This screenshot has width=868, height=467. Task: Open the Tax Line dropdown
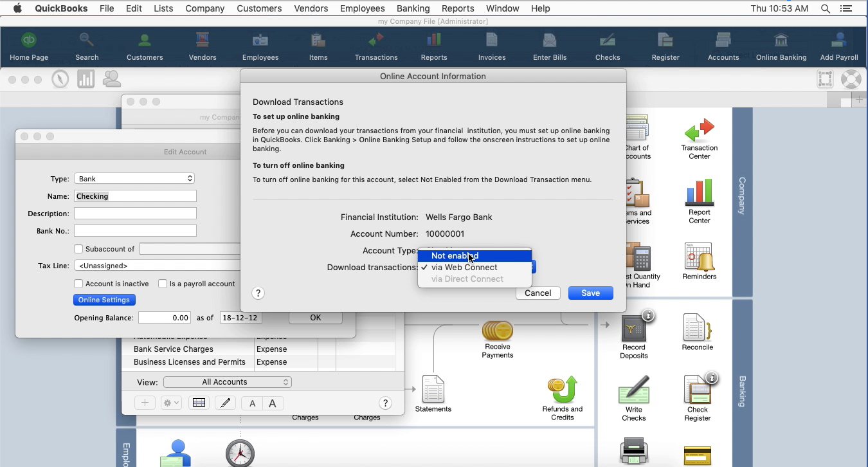click(158, 266)
